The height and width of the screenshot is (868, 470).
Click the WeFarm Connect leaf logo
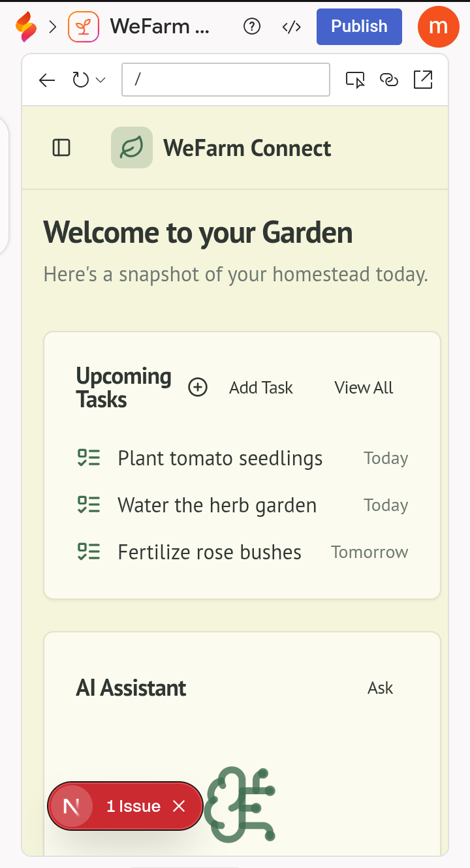pyautogui.click(x=132, y=147)
